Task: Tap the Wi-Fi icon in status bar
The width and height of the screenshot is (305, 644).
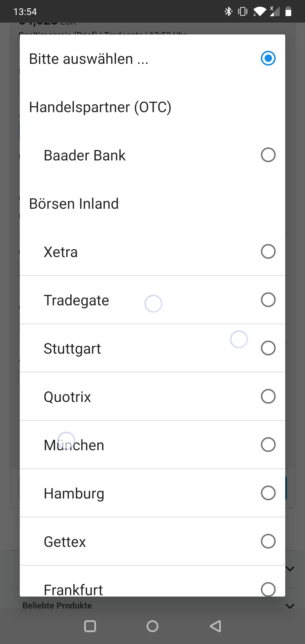Action: (x=260, y=12)
